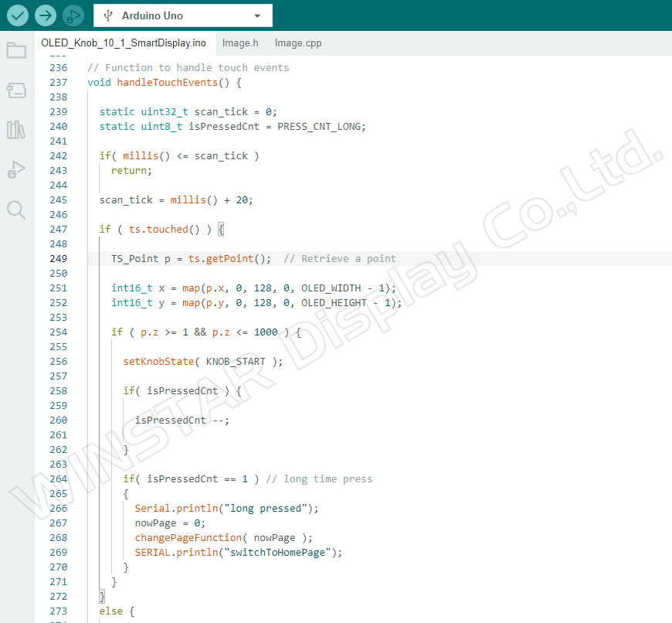Click on 'p.z <= 1000' condition
This screenshot has width=672, height=623.
(245, 332)
